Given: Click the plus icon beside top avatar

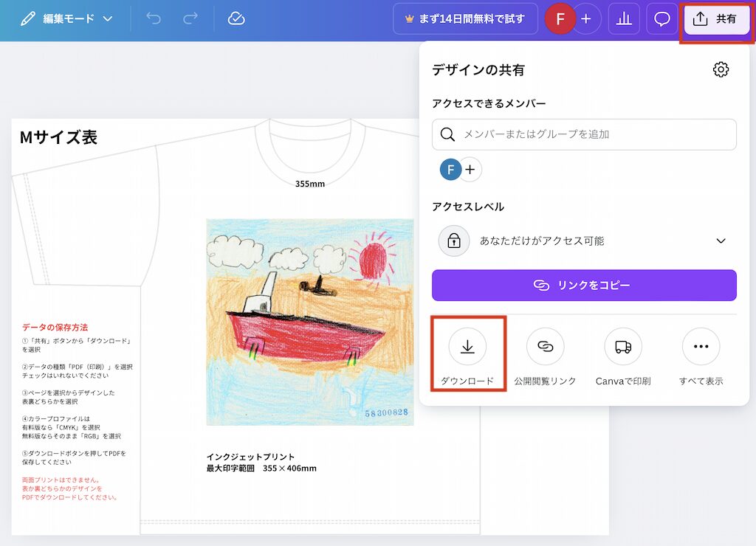Looking at the screenshot, I should point(586,18).
